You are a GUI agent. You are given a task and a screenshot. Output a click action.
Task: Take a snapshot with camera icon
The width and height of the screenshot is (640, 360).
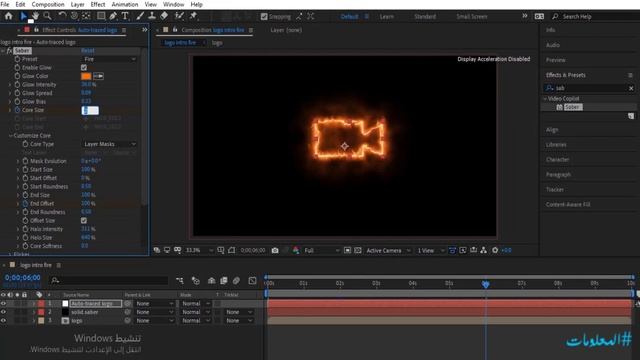tap(275, 250)
